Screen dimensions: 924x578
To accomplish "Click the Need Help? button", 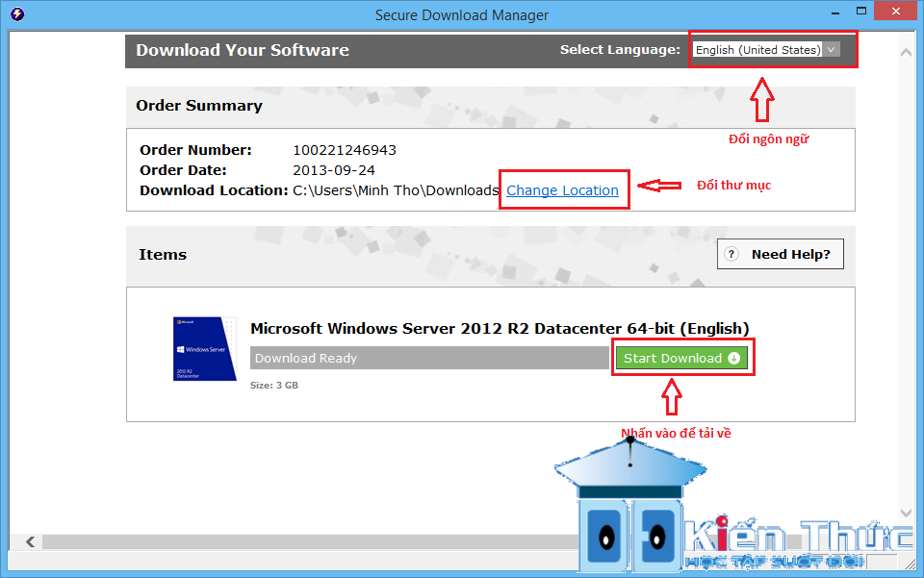I will 781,254.
